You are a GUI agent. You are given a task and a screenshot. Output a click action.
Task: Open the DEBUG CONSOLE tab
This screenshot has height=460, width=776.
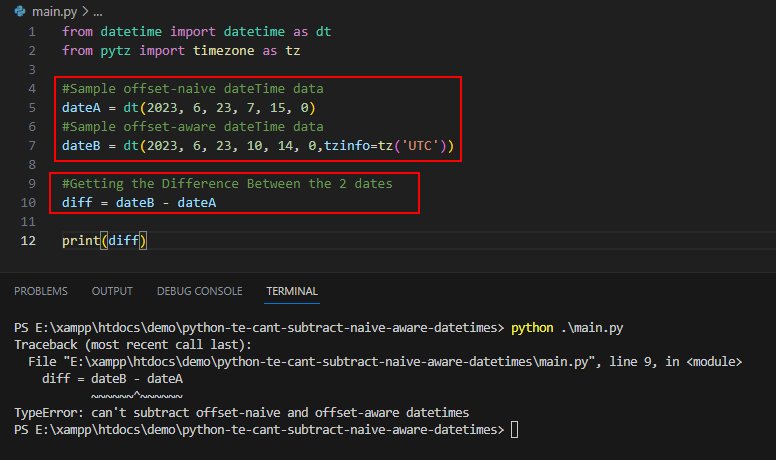[199, 291]
